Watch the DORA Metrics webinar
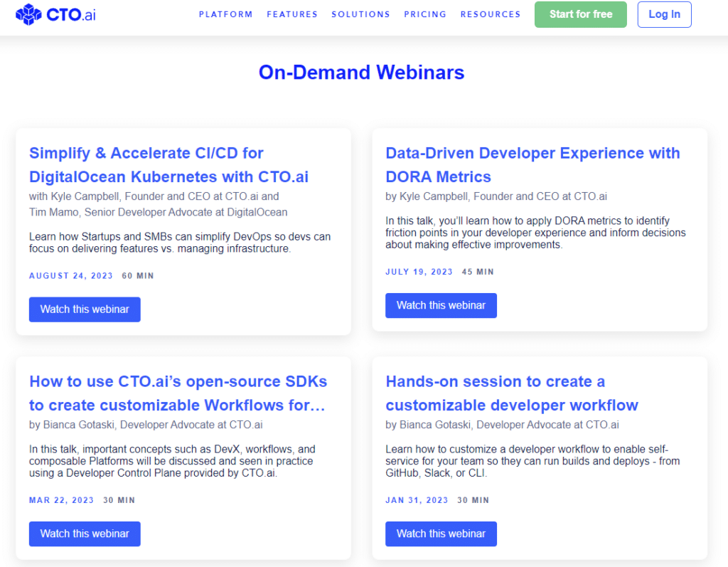 (441, 305)
